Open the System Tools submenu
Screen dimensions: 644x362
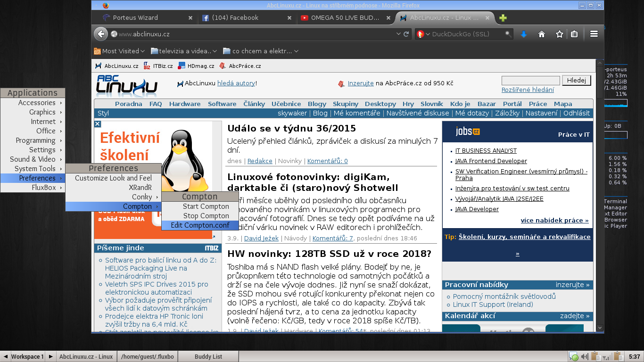click(33, 169)
